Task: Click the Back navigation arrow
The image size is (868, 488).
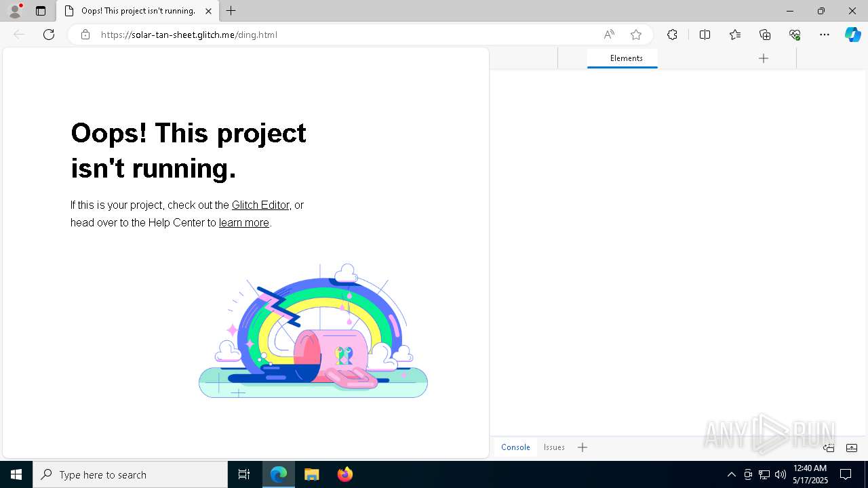Action: click(x=19, y=35)
